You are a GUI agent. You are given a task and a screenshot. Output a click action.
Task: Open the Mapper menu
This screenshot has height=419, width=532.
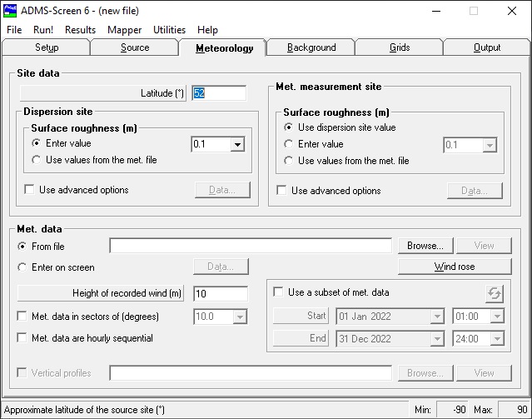pyautogui.click(x=124, y=30)
